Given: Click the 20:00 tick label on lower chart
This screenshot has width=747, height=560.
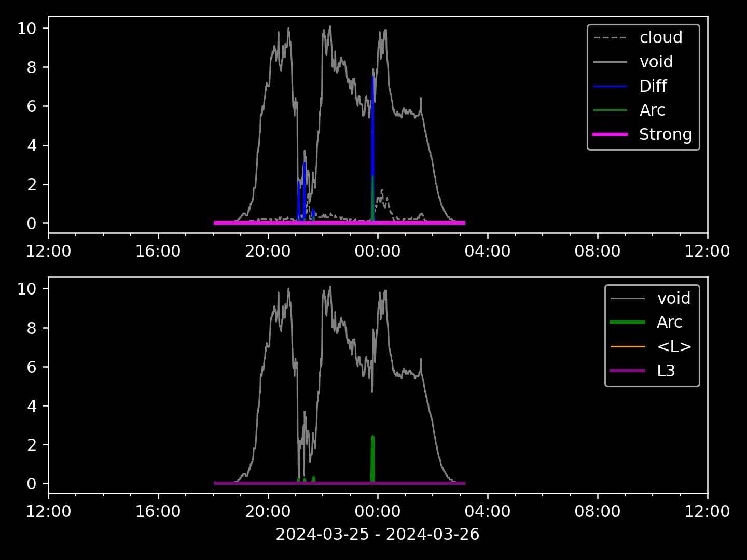Looking at the screenshot, I should tap(268, 512).
